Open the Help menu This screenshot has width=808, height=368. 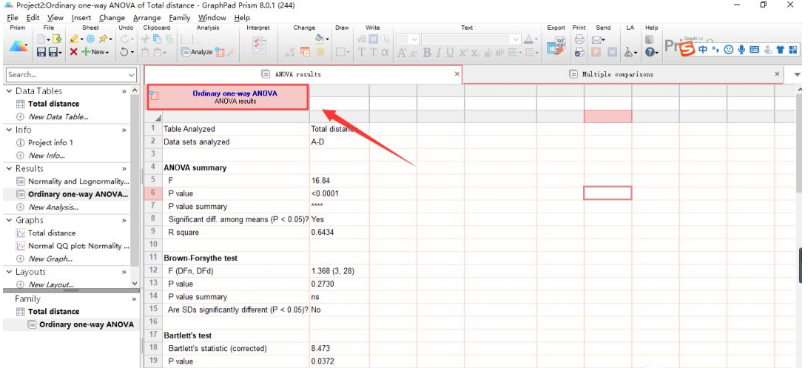[x=242, y=18]
